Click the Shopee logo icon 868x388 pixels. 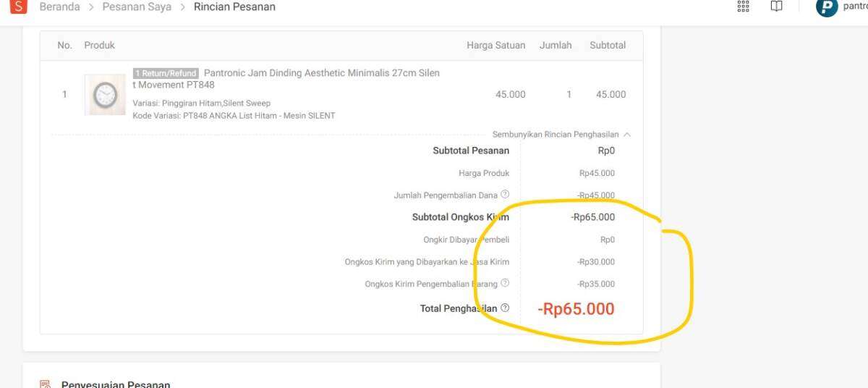[18, 7]
